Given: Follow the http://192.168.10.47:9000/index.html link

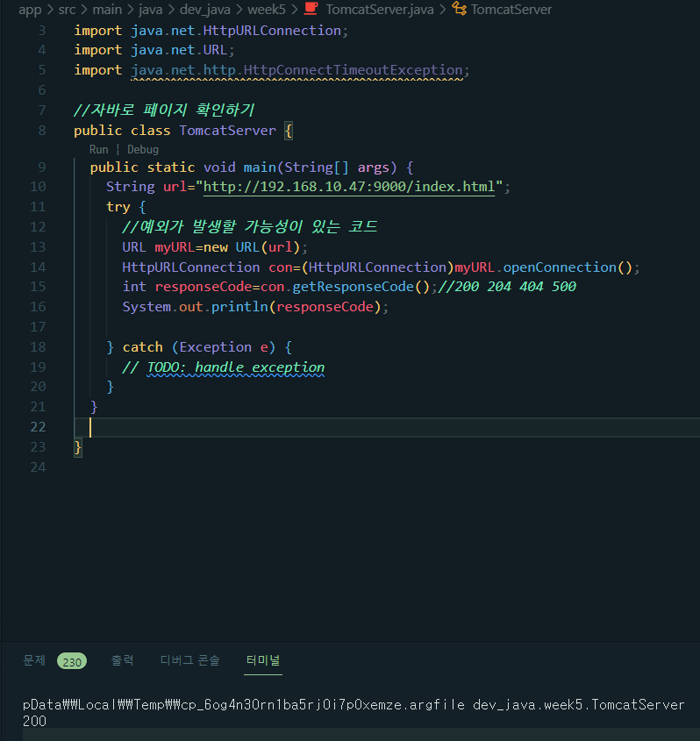Looking at the screenshot, I should pyautogui.click(x=349, y=187).
